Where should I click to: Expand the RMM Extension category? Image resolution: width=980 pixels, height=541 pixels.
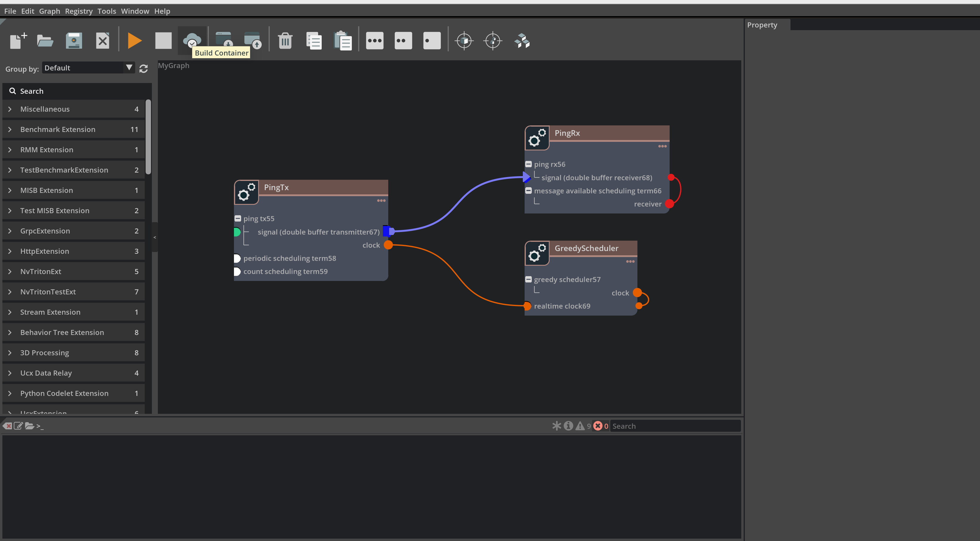[73, 150]
